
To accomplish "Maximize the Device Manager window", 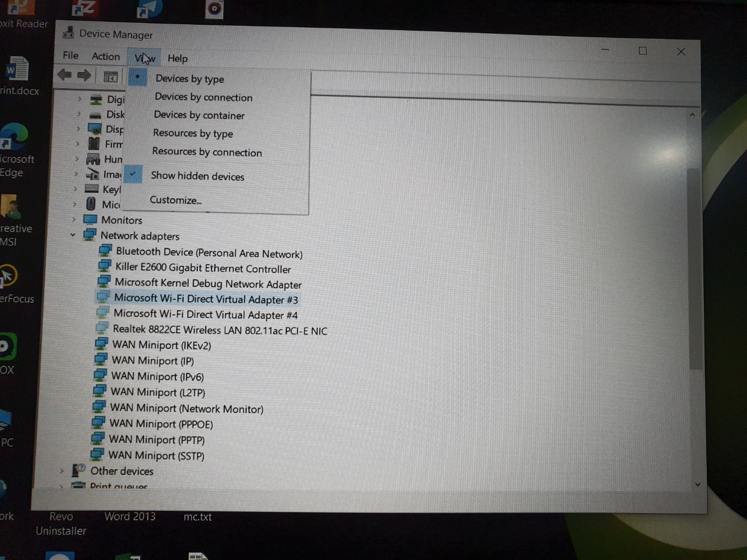I will (x=643, y=50).
